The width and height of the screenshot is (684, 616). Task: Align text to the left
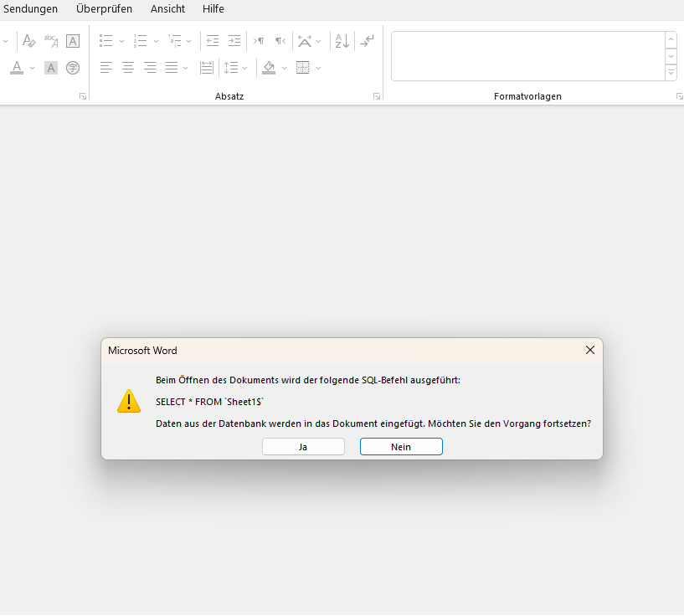tap(106, 68)
